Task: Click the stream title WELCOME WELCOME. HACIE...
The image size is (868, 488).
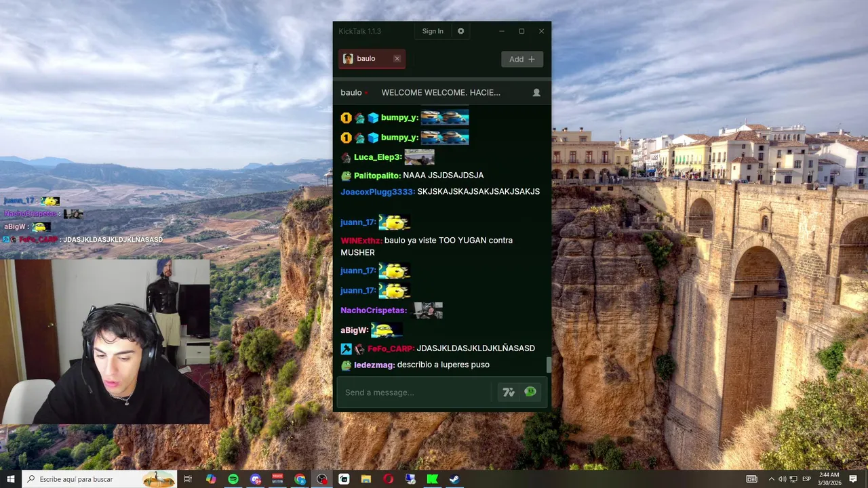Action: [x=441, y=93]
